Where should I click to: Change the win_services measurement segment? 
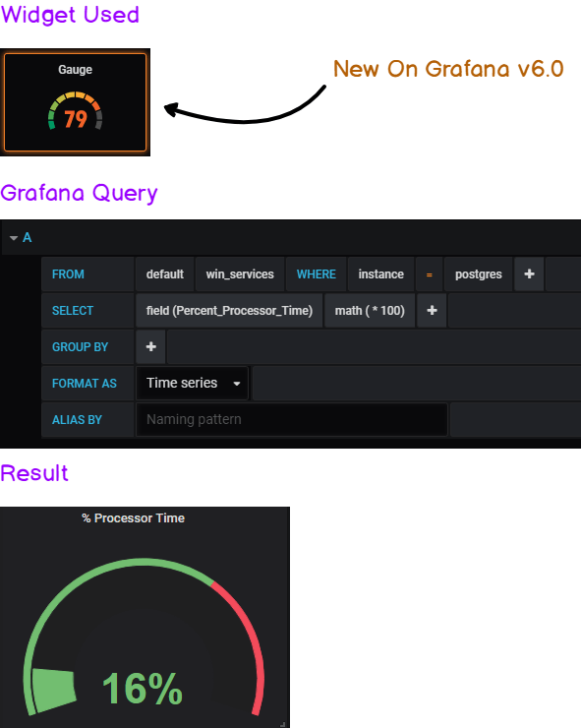tap(240, 273)
